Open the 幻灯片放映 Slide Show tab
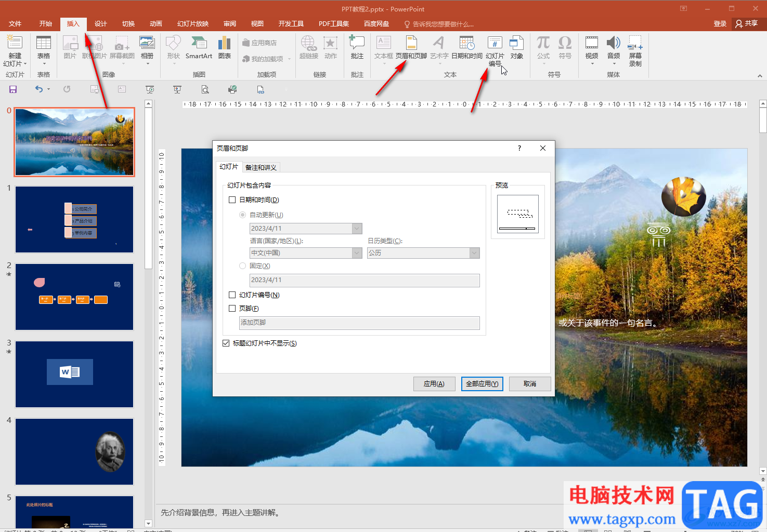The height and width of the screenshot is (532, 767). pyautogui.click(x=193, y=24)
